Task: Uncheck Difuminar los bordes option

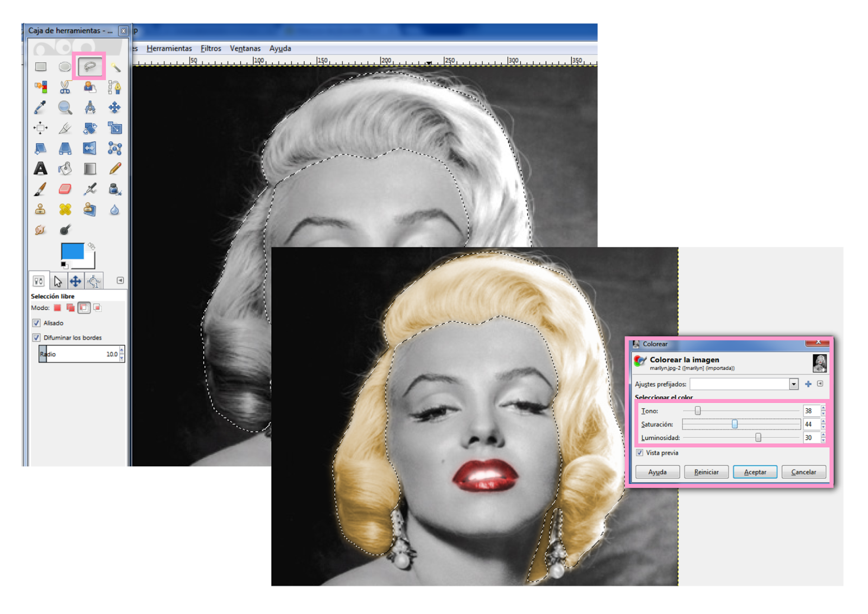Action: pos(36,337)
